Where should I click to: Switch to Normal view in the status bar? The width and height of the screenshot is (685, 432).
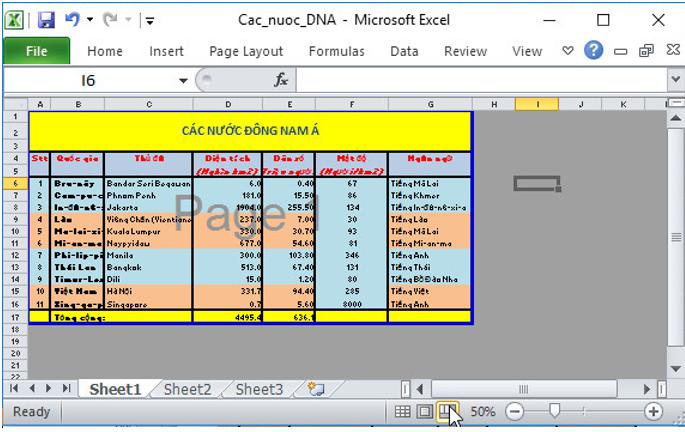coord(402,411)
